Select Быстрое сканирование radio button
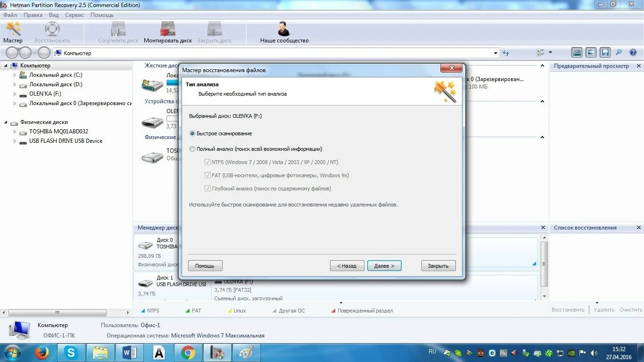This screenshot has width=644, height=362. 192,133
